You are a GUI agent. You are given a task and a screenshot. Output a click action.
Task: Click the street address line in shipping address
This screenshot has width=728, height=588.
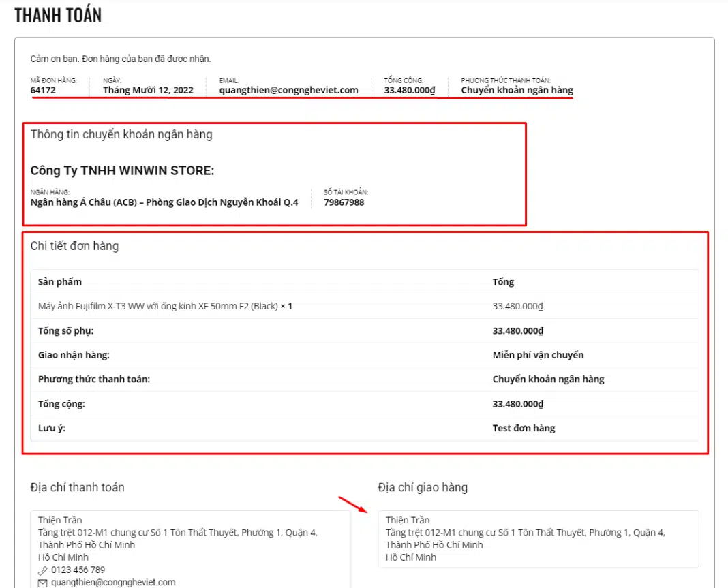525,532
